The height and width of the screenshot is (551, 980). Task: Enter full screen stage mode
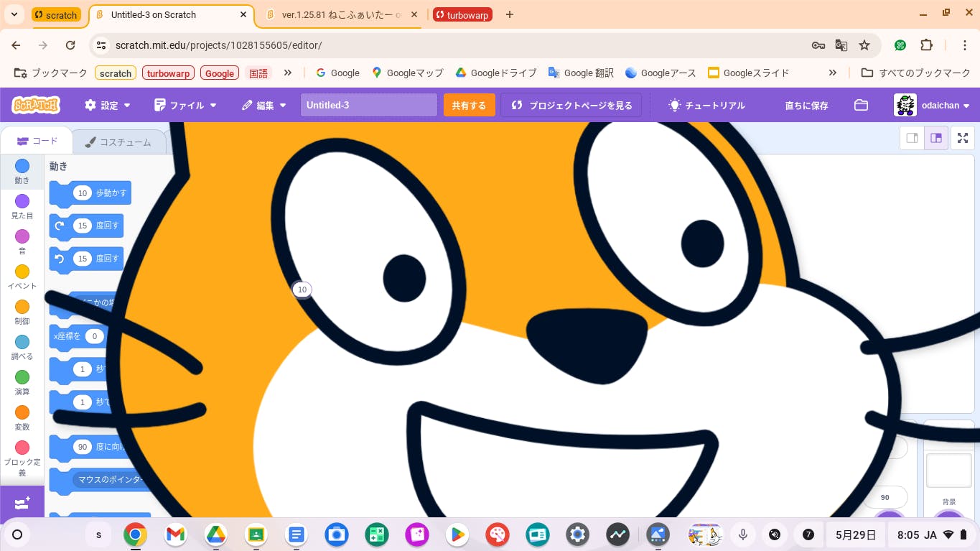(x=963, y=138)
